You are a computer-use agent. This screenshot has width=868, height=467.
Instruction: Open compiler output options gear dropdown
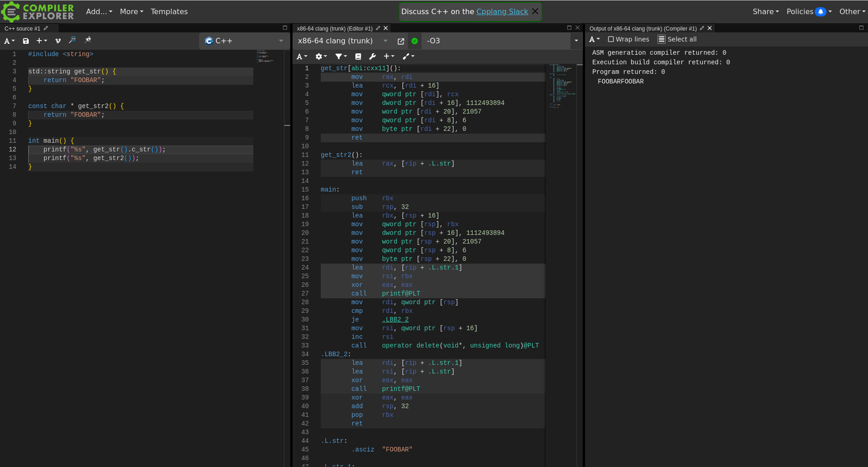[321, 57]
